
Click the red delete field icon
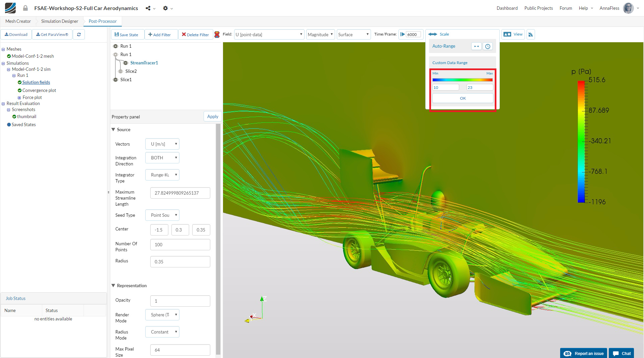tap(217, 35)
